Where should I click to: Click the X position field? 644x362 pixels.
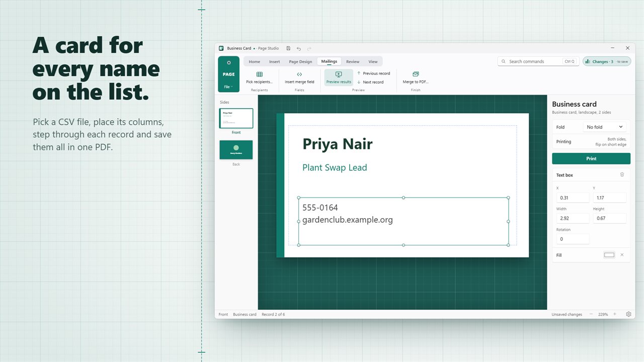click(573, 198)
